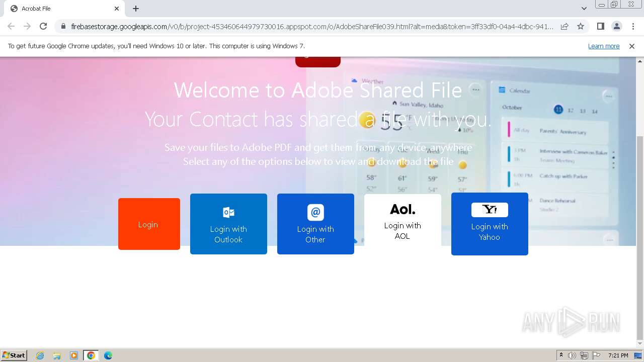Click the Yahoo Y! logo
Viewport: 644px width, 362px height.
tap(490, 210)
